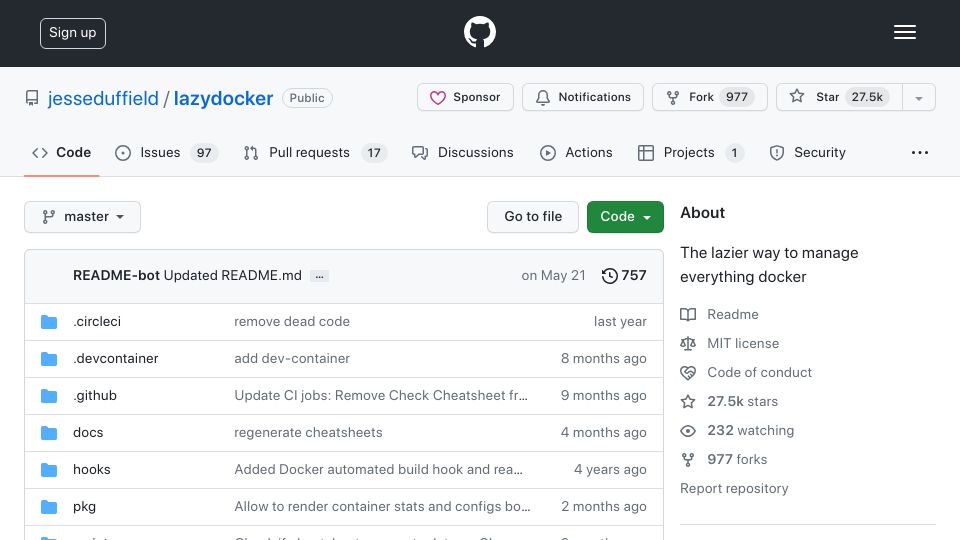The height and width of the screenshot is (540, 960).
Task: Open the docs folder name
Action: point(88,432)
